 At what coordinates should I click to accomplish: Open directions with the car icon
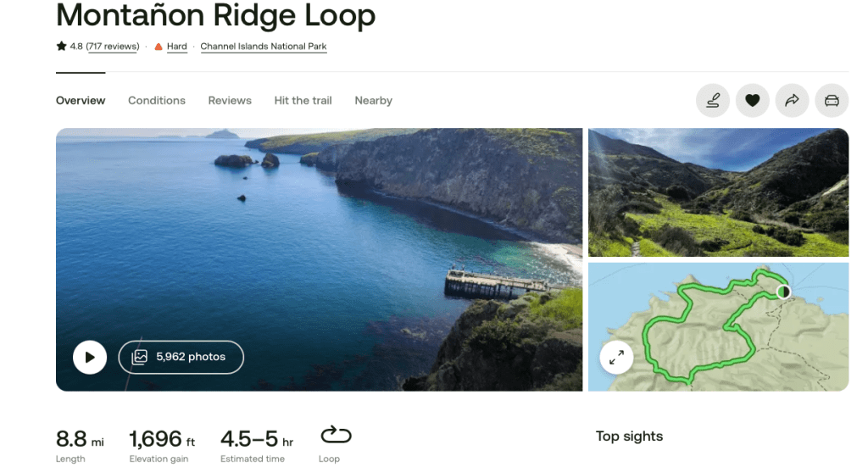(x=832, y=101)
